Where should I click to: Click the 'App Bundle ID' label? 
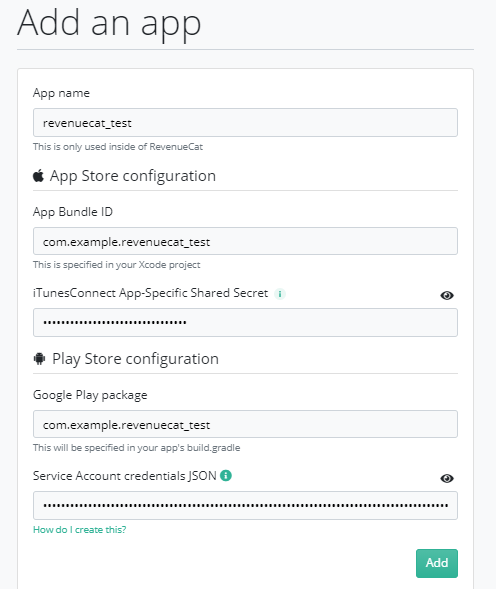pos(73,212)
